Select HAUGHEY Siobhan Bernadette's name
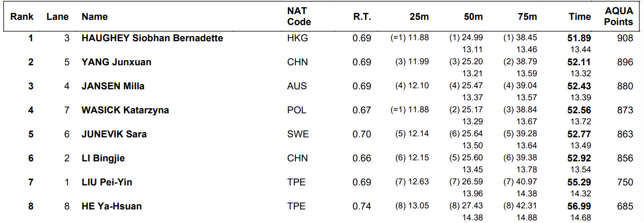 coord(152,38)
